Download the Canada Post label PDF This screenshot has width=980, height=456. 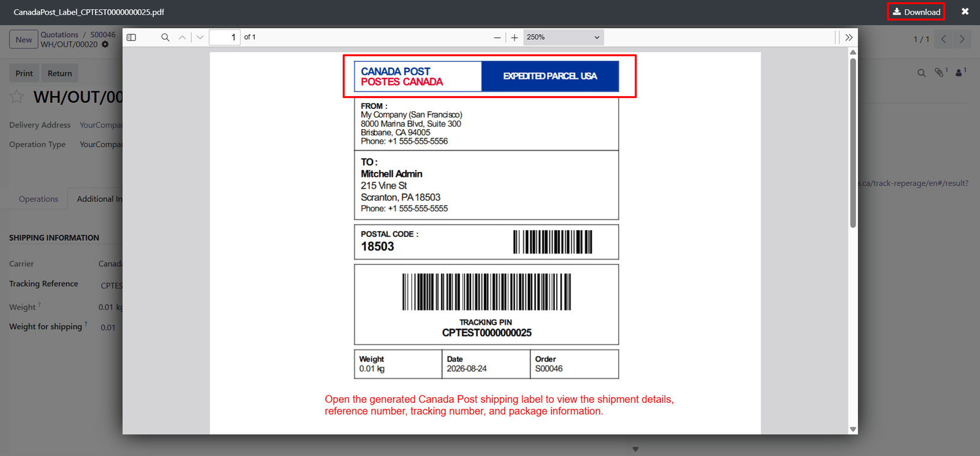(x=916, y=12)
